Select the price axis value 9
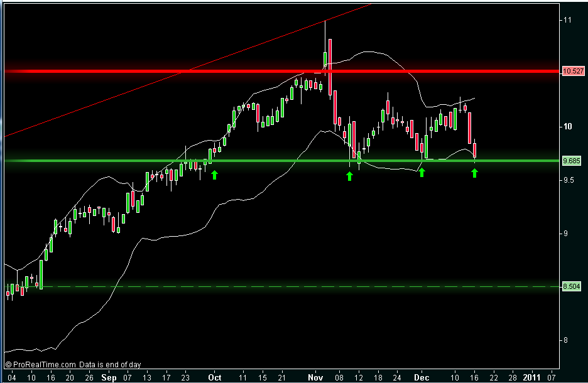Viewport: 588px width, 383px height. click(565, 234)
